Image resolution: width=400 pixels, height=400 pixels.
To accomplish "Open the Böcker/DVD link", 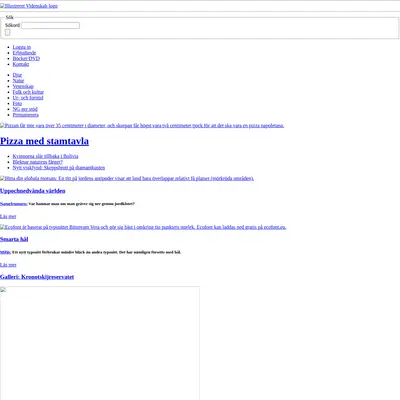I will pyautogui.click(x=26, y=58).
